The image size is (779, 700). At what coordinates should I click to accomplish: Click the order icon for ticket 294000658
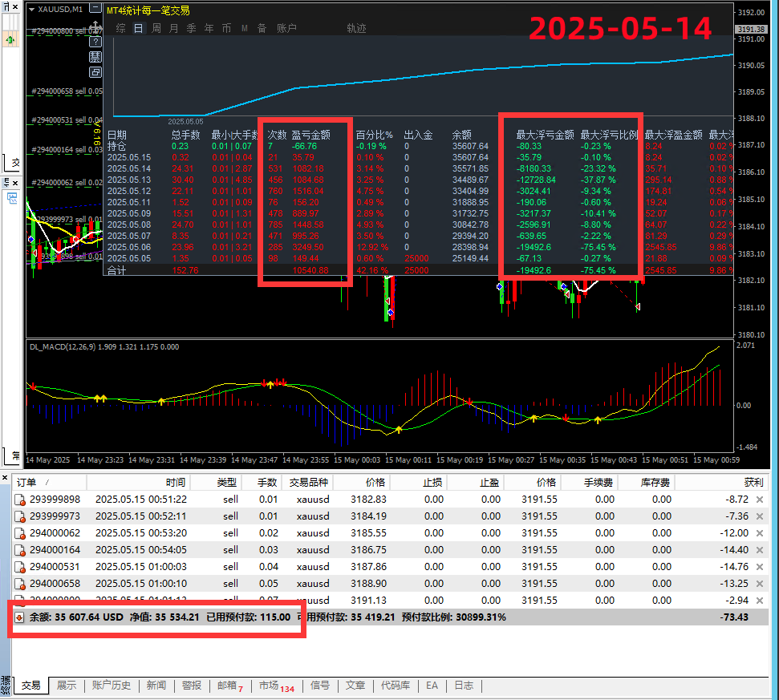pos(20,584)
